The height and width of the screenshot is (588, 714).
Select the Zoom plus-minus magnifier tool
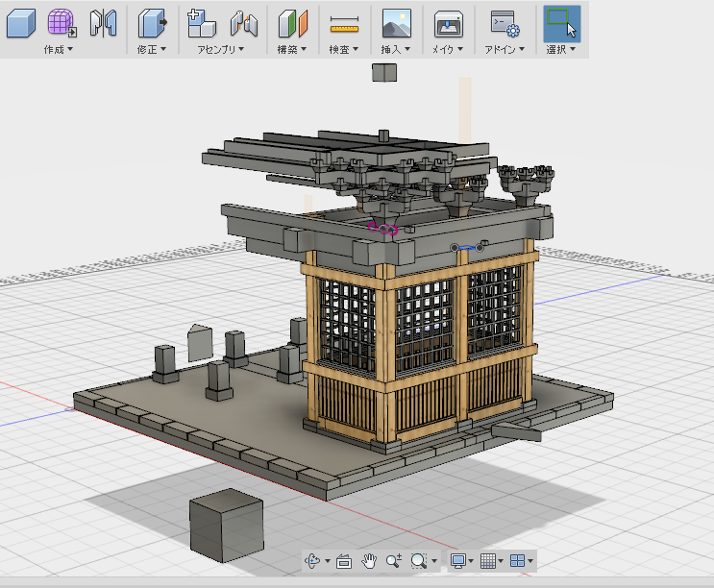[x=393, y=561]
